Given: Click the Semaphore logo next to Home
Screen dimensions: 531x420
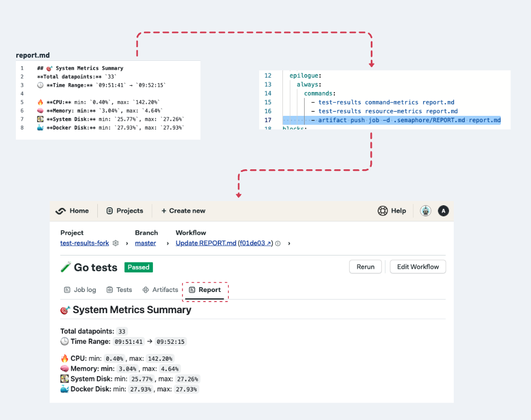Looking at the screenshot, I should tap(61, 211).
